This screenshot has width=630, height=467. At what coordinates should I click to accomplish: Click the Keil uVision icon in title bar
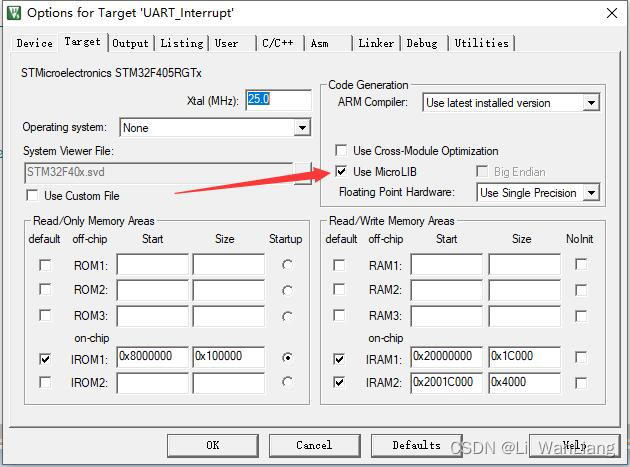14,13
